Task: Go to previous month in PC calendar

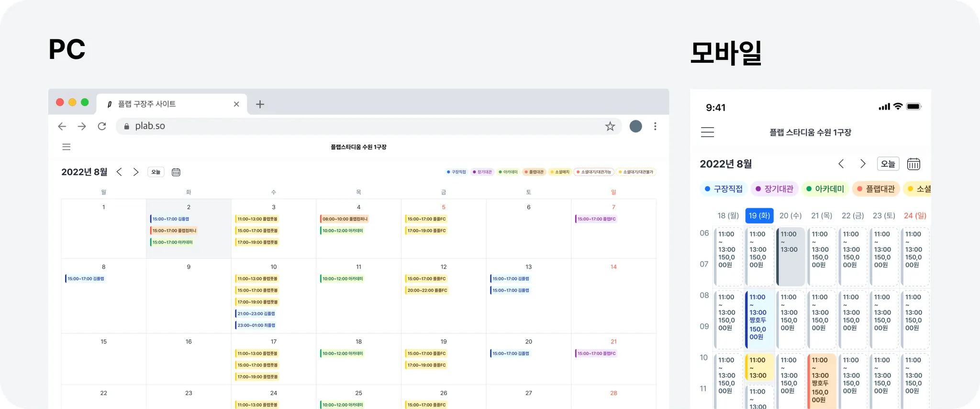Action: tap(119, 172)
